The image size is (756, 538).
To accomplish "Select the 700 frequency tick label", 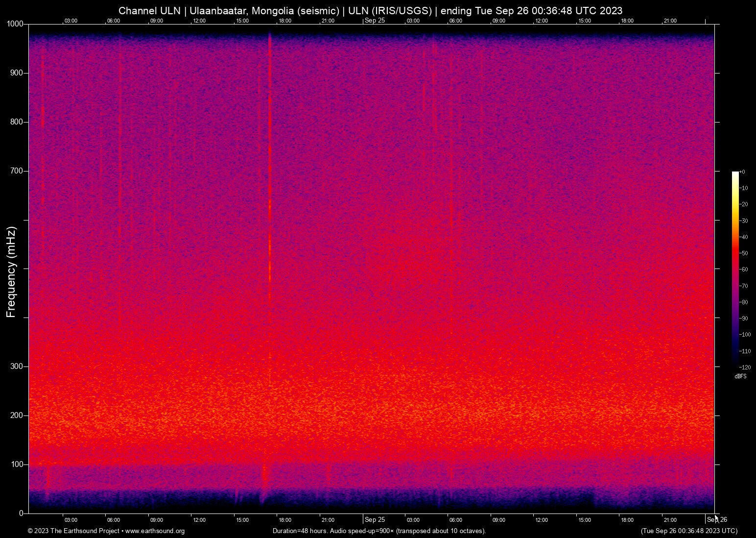I will 17,171.
